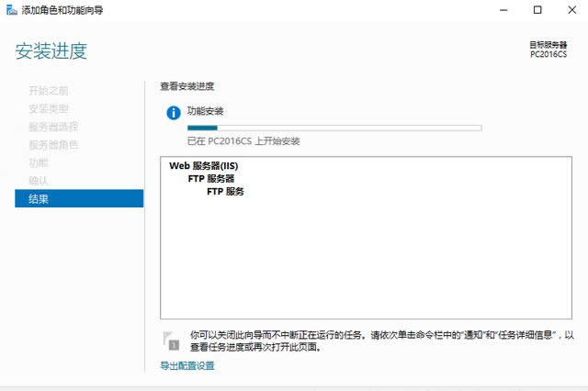Click the installation progress bar
Image resolution: width=588 pixels, height=391 pixels.
[x=334, y=128]
